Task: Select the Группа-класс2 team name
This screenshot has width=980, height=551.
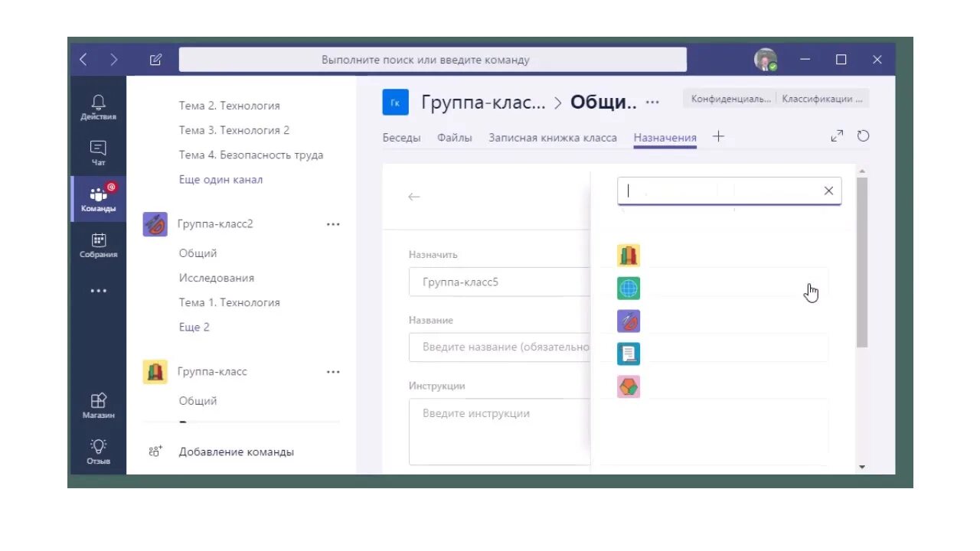Action: coord(215,224)
